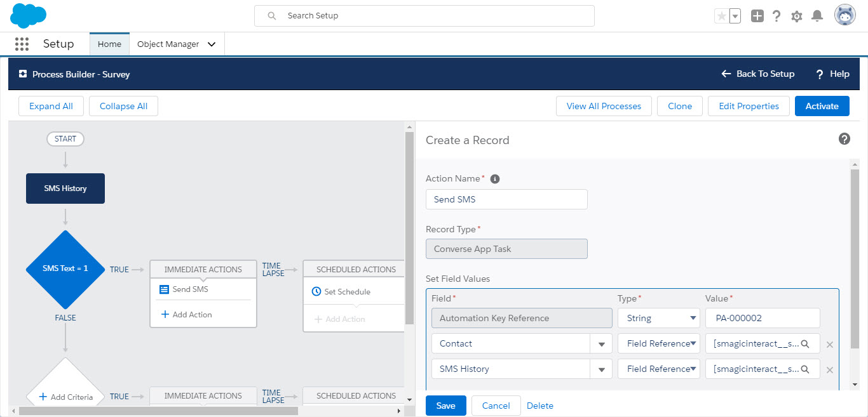Open the SMS History field dropdown
The image size is (868, 417).
coord(601,369)
